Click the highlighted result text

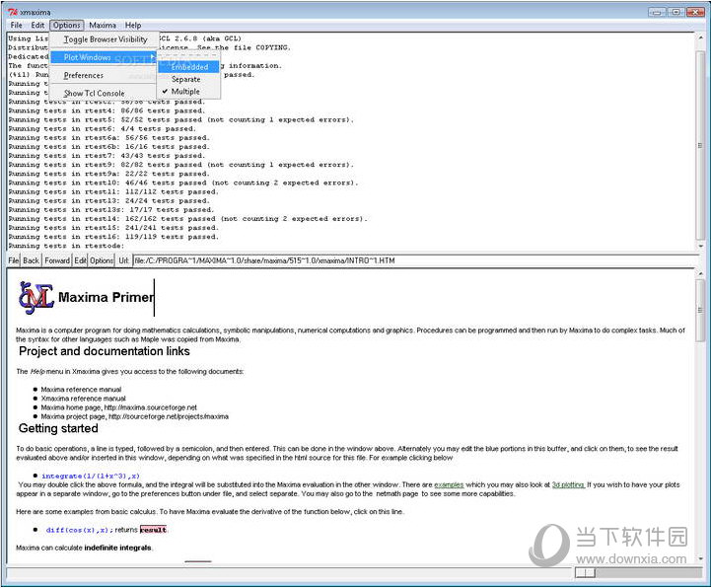[x=153, y=530]
